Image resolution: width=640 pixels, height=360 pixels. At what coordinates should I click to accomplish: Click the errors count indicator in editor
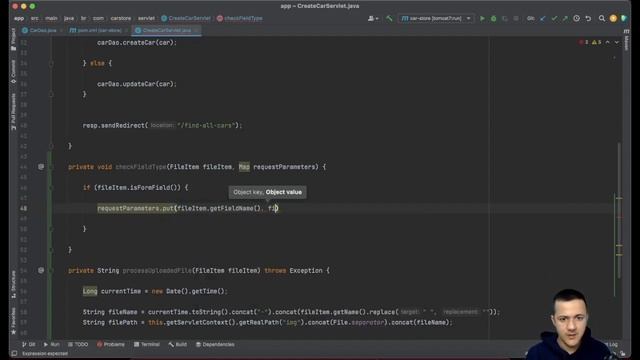coord(584,42)
